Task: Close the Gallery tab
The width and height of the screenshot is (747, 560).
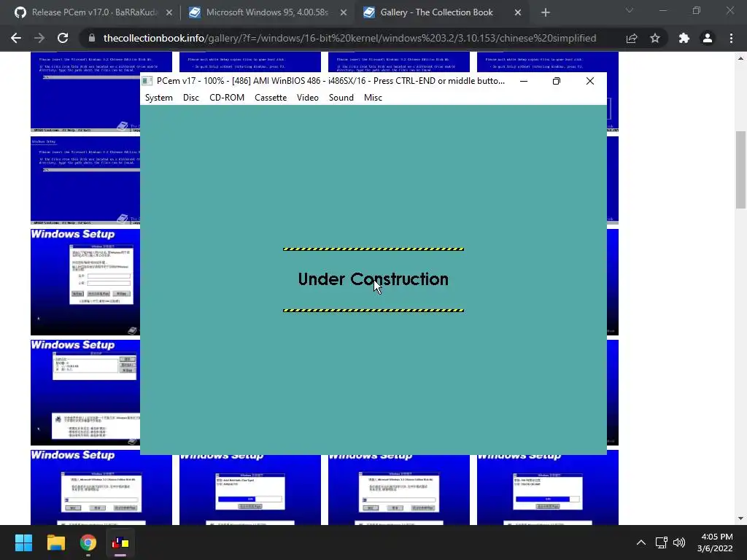Action: point(518,13)
